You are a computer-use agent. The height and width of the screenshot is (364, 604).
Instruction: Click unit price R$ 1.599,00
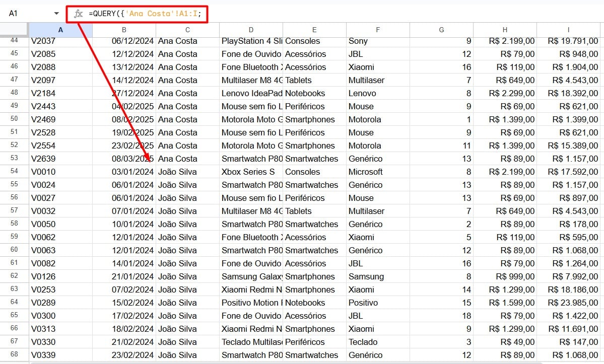(505, 303)
